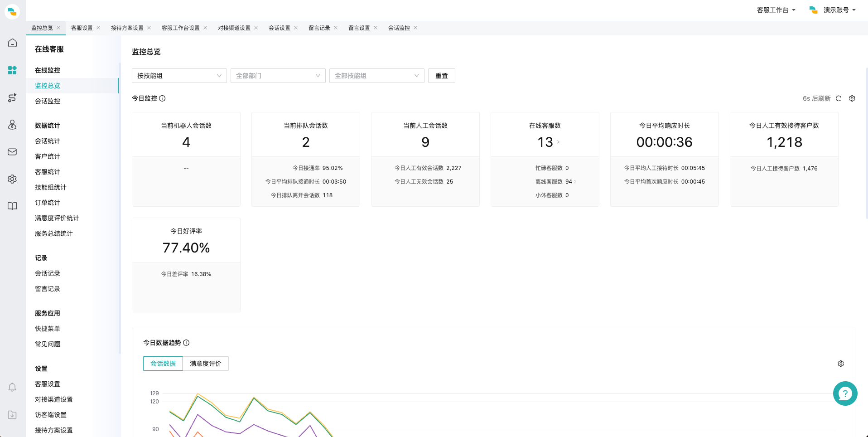The height and width of the screenshot is (437, 868).
Task: Close the 对接渠道设置 tab
Action: (256, 28)
